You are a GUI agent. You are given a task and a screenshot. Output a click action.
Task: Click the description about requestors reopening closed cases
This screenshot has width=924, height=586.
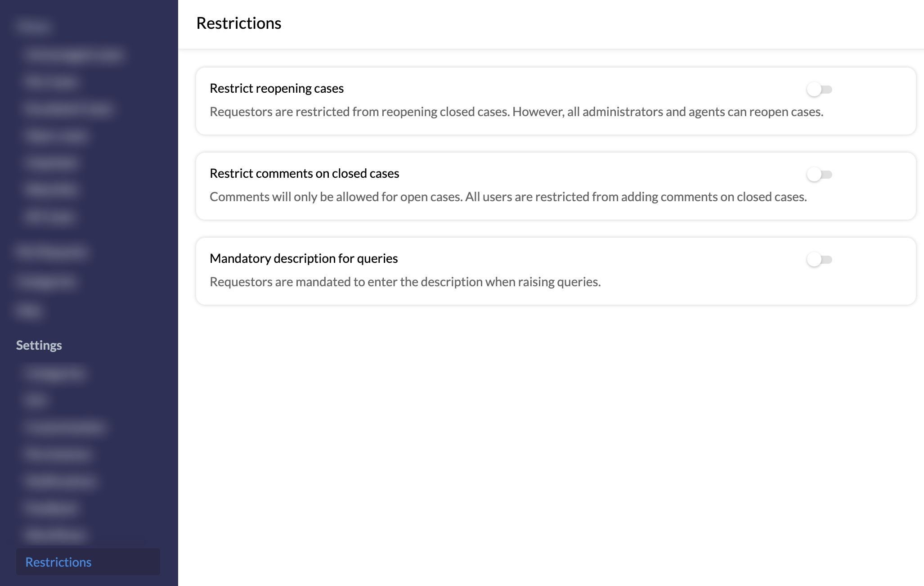click(x=516, y=112)
